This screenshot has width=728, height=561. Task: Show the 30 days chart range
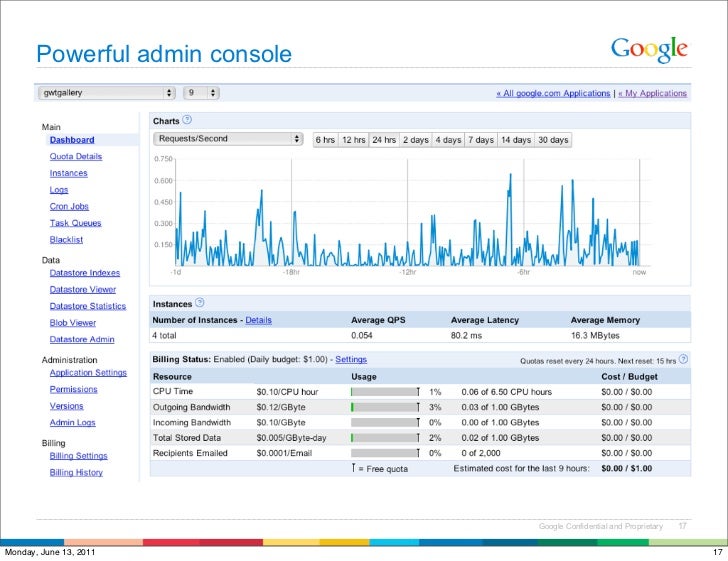[553, 140]
